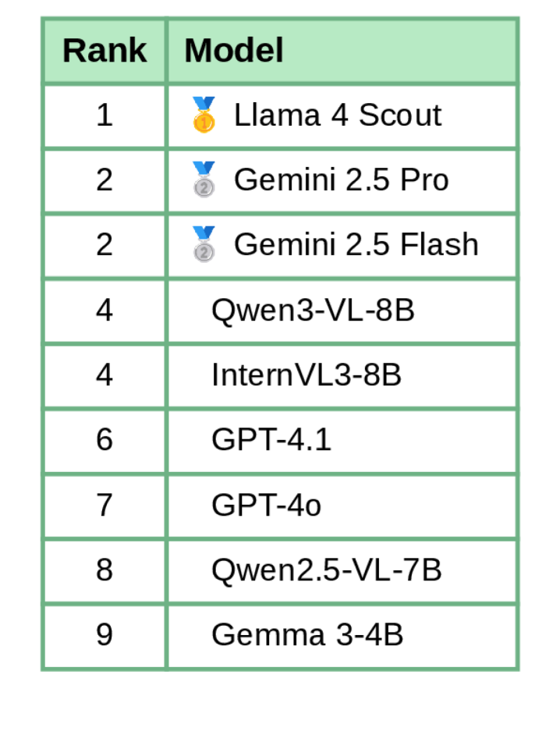The width and height of the screenshot is (560, 742).
Task: Select the Llama 4 Scout model name
Action: point(337,115)
